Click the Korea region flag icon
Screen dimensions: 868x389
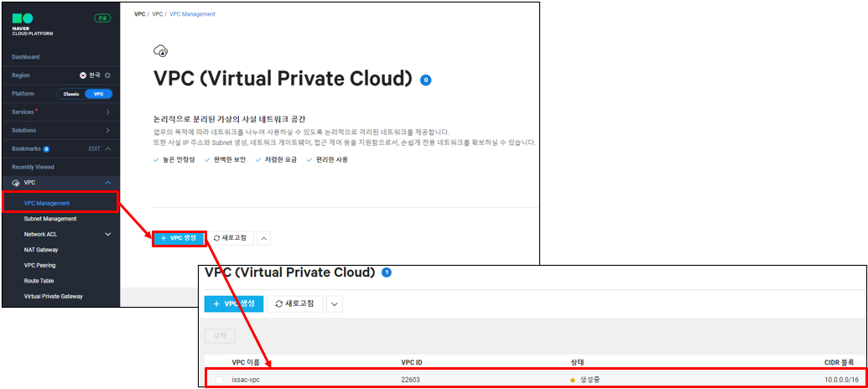pos(83,75)
